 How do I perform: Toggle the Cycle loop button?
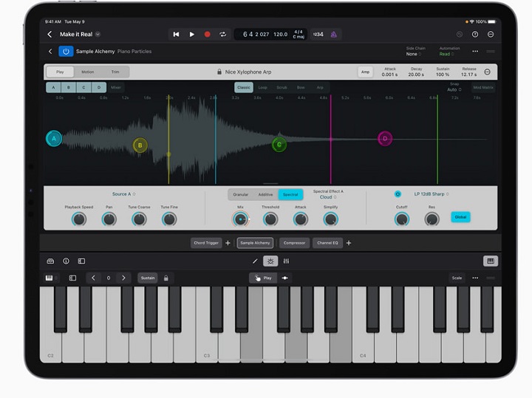click(222, 35)
